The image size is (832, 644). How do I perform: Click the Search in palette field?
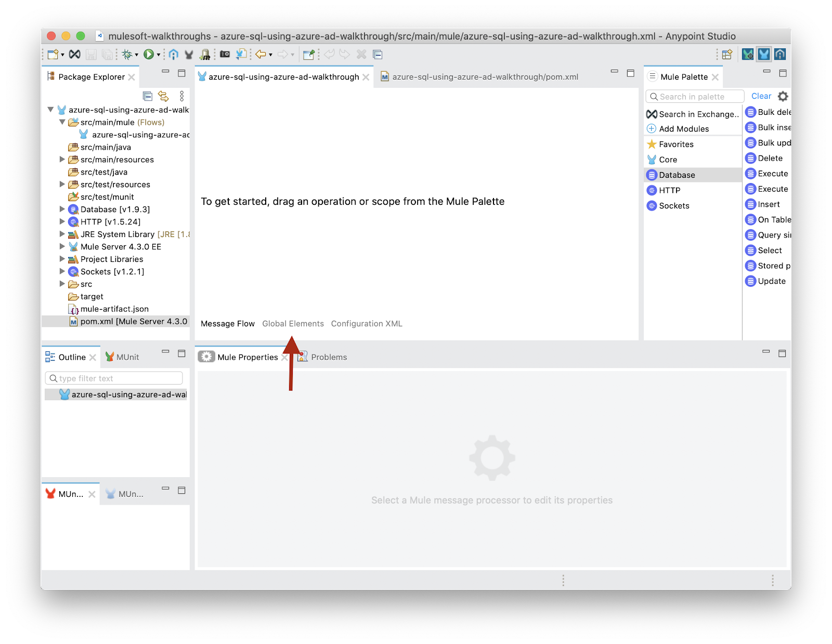694,97
